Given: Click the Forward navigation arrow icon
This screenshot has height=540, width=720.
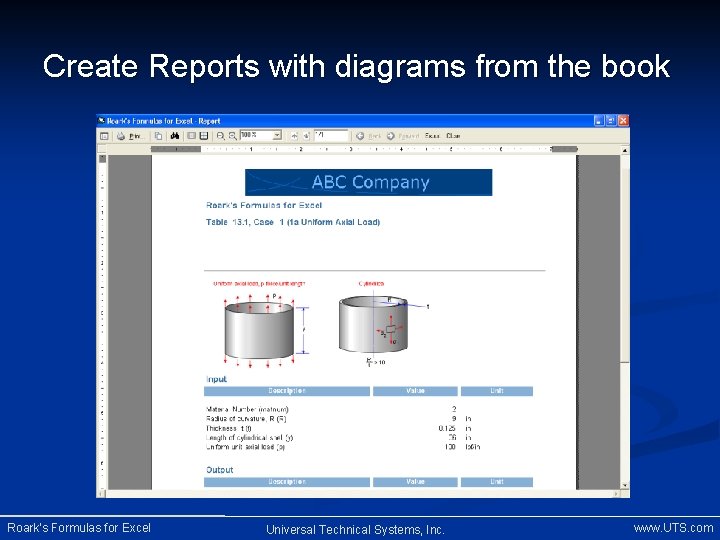Looking at the screenshot, I should (x=391, y=136).
